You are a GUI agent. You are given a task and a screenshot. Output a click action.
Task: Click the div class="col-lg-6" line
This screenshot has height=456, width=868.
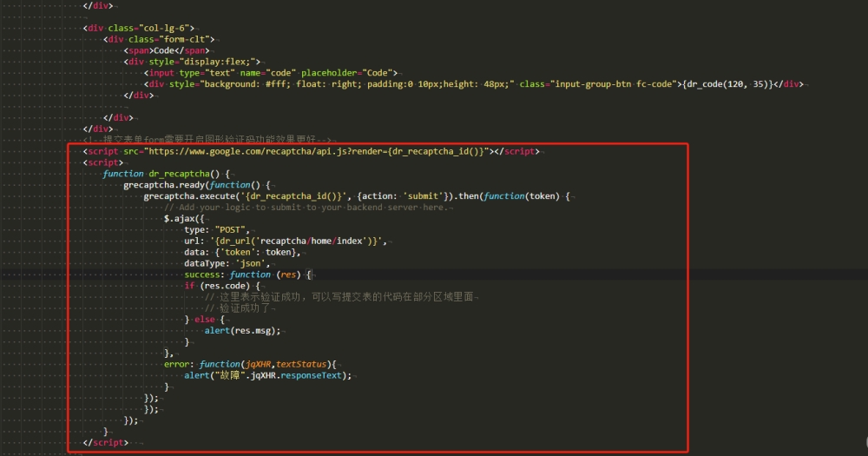click(138, 28)
